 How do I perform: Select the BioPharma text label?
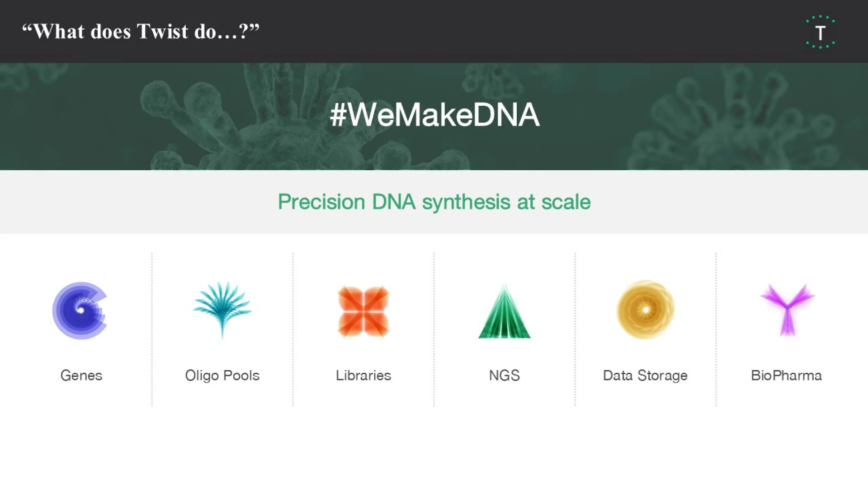pyautogui.click(x=786, y=375)
